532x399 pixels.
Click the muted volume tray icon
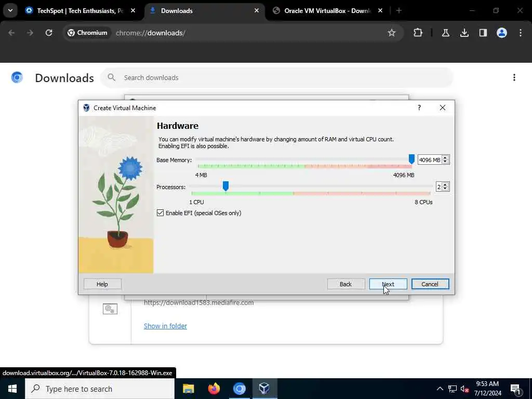[465, 389]
